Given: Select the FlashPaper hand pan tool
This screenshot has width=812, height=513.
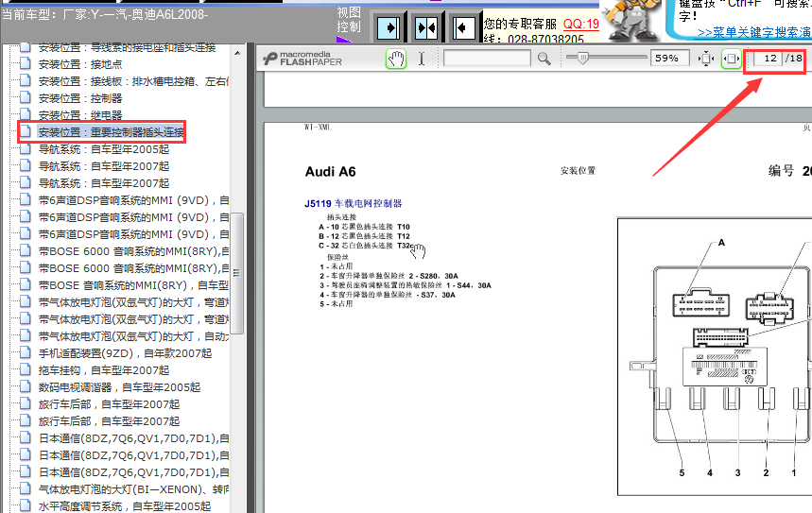Looking at the screenshot, I should (396, 59).
